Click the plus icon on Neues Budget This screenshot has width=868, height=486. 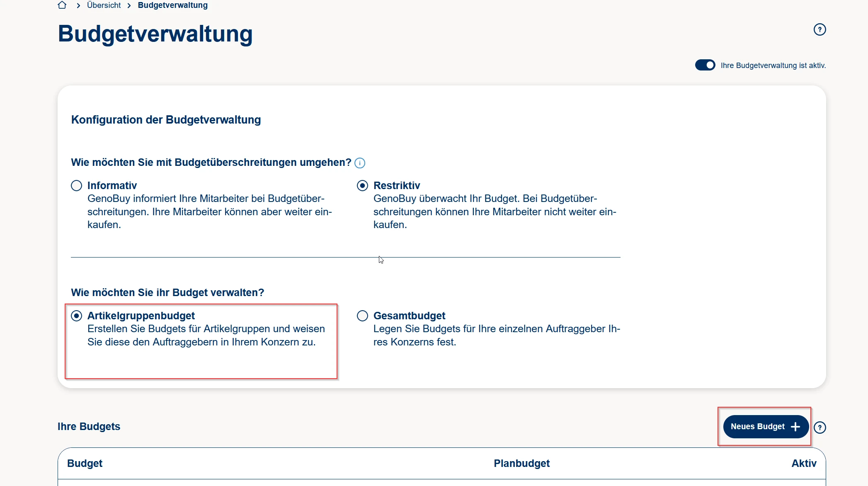pos(795,427)
